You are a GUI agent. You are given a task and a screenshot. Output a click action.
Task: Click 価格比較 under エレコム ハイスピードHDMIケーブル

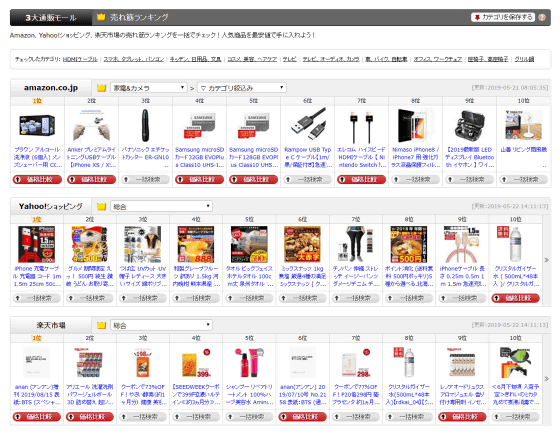coord(361,179)
